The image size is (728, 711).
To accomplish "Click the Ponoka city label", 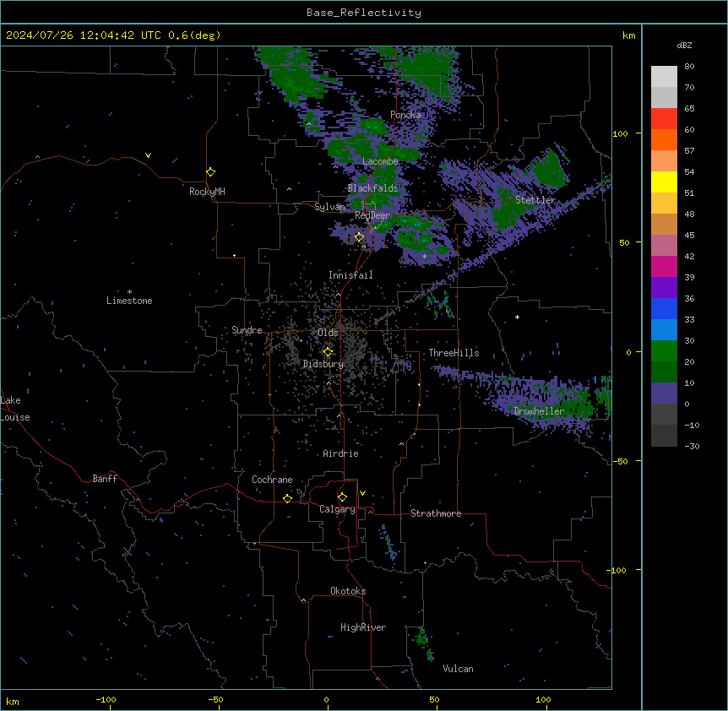I will [x=405, y=115].
